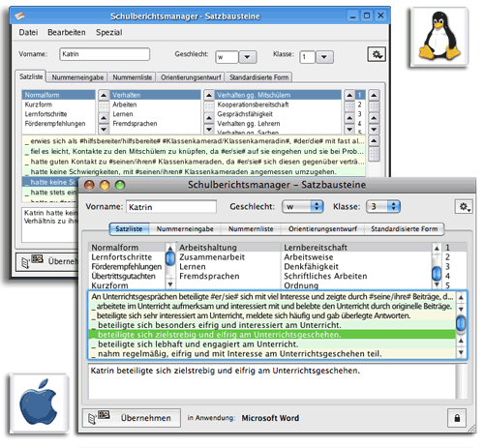The image size is (484, 448).
Task: Open the Bearbeiten menu
Action: pos(67,32)
